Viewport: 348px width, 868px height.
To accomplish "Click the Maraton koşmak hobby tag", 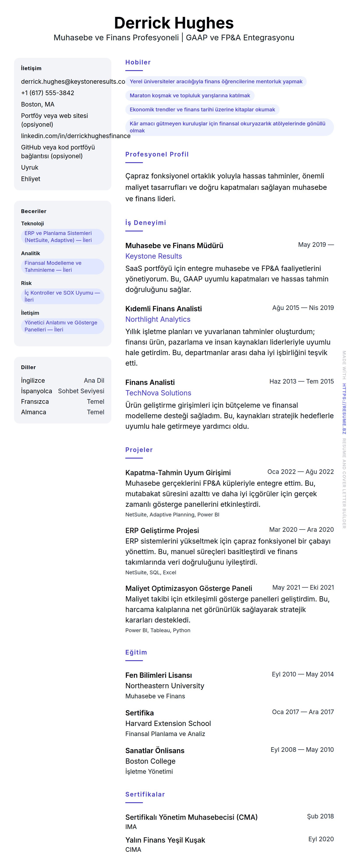I will pos(190,96).
